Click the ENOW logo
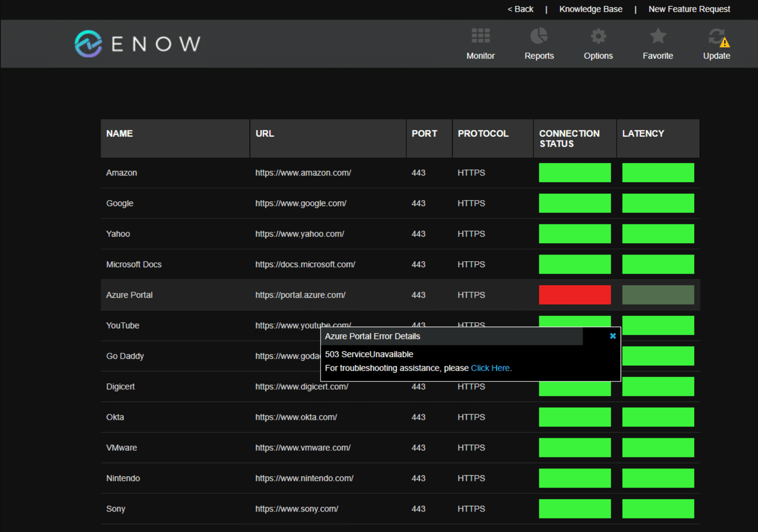The height and width of the screenshot is (532, 758). click(136, 43)
